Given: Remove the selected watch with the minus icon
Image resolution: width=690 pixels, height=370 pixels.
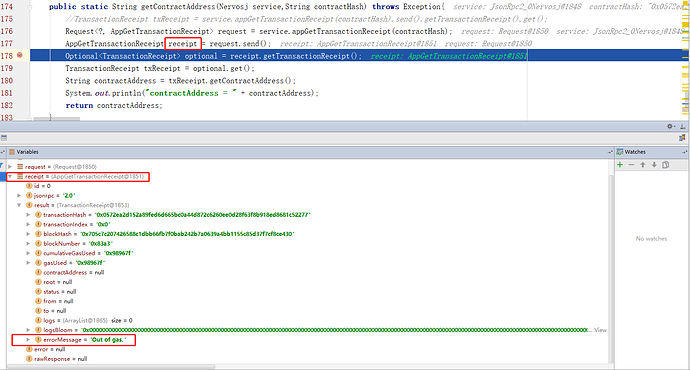Looking at the screenshot, I should (631, 165).
